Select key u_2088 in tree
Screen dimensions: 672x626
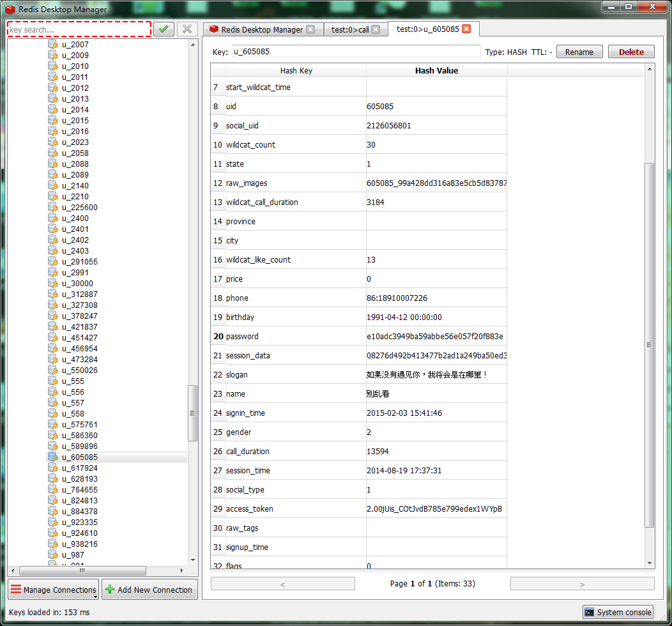point(75,164)
